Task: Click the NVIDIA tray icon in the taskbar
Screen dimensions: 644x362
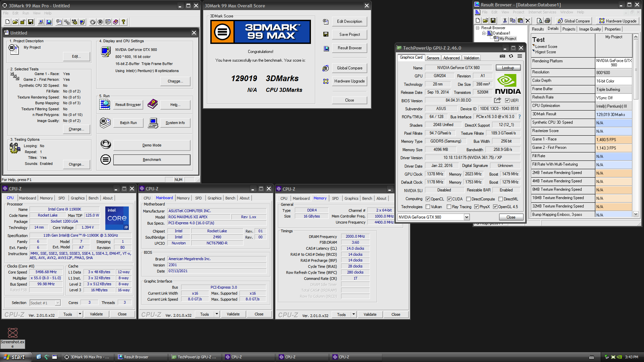Action: click(x=619, y=357)
